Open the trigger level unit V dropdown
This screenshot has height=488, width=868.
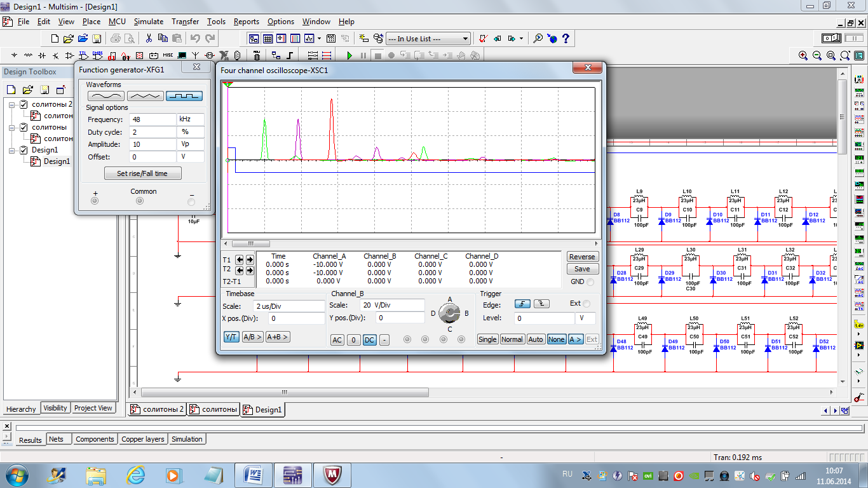click(x=586, y=318)
